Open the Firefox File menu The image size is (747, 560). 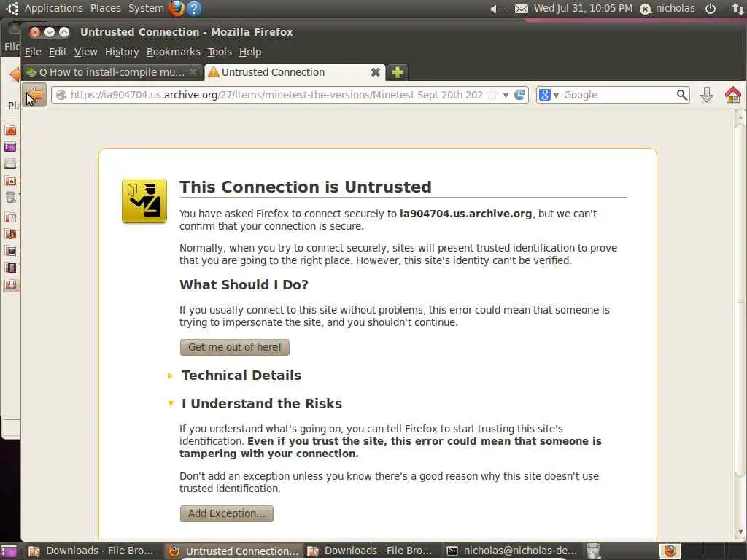(33, 52)
